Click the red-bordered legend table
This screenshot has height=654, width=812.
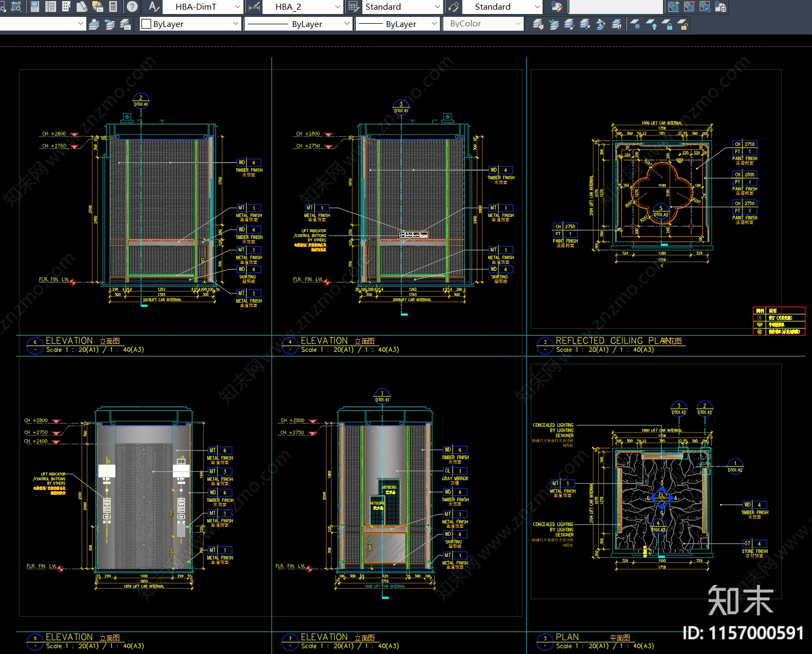click(779, 321)
